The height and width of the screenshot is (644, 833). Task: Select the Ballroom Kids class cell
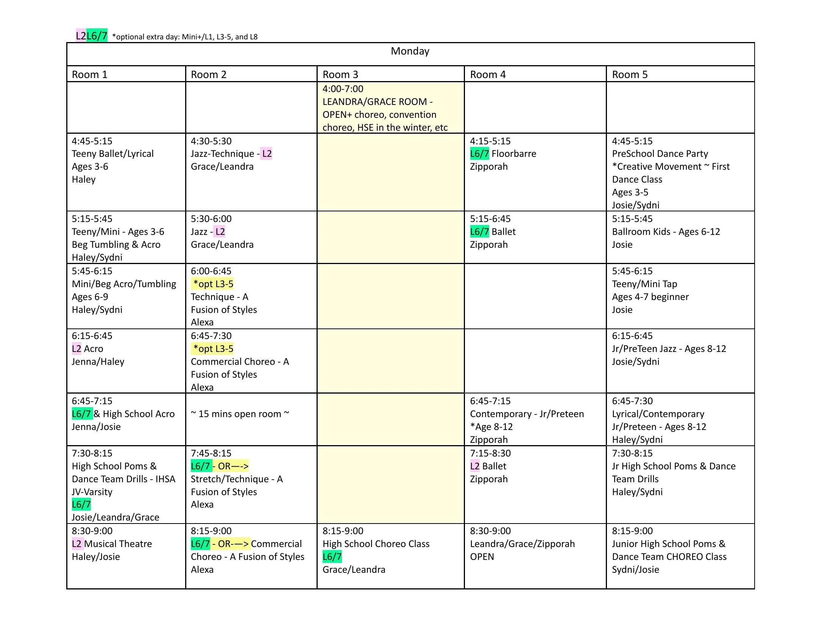click(x=666, y=231)
